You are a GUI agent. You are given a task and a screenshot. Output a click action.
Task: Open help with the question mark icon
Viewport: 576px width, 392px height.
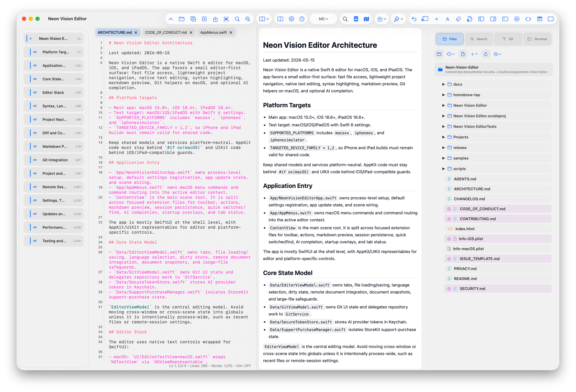[302, 19]
